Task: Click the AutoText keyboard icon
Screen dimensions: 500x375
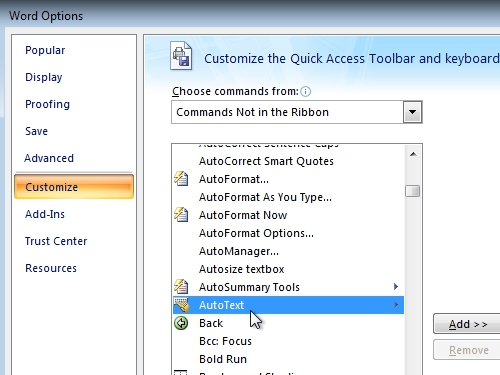Action: coord(181,305)
